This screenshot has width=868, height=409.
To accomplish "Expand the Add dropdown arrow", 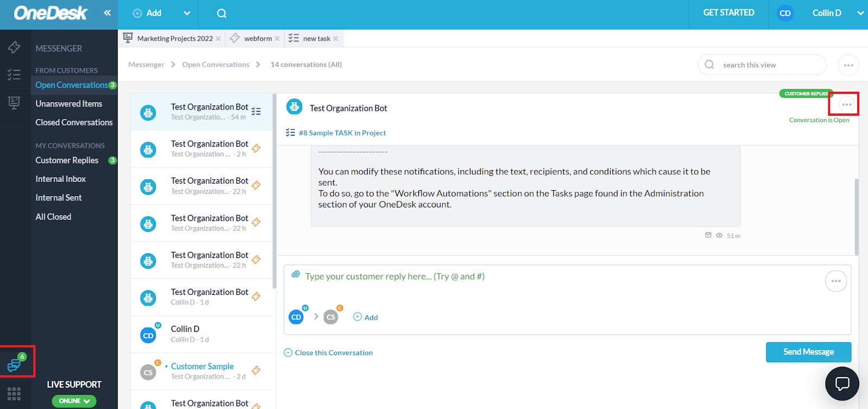I will point(187,13).
